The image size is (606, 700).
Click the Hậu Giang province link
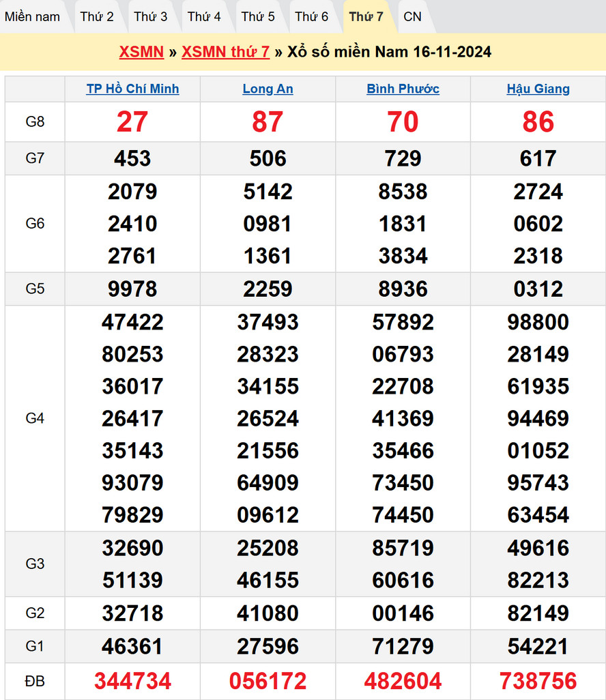538,89
